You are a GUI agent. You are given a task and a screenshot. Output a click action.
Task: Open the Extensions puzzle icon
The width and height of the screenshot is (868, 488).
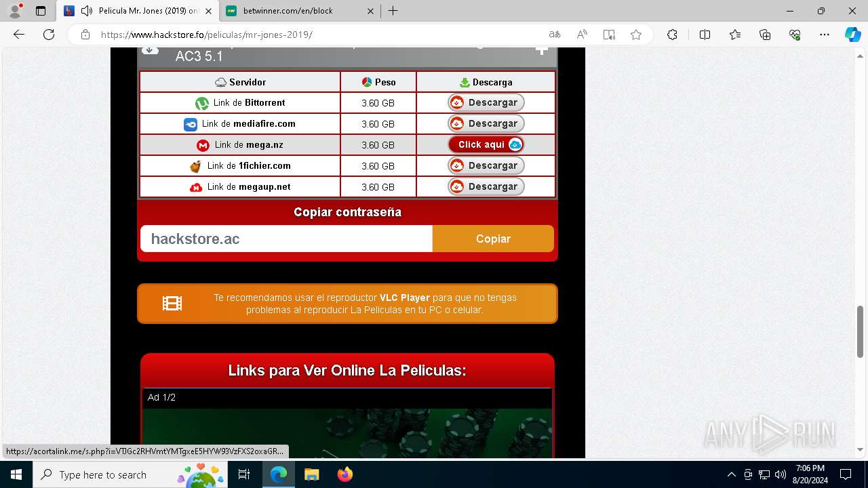672,35
